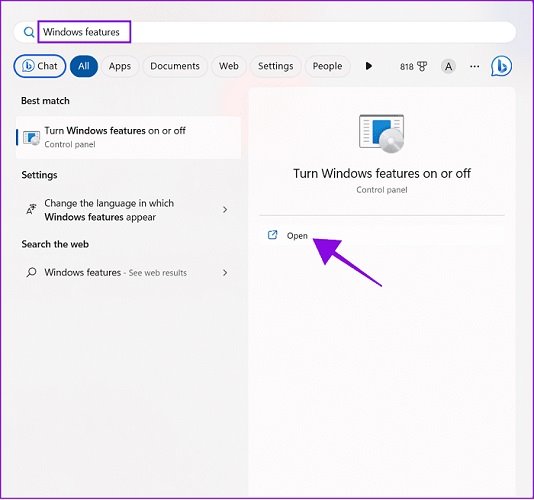Switch to the Apps filter tab

120,66
